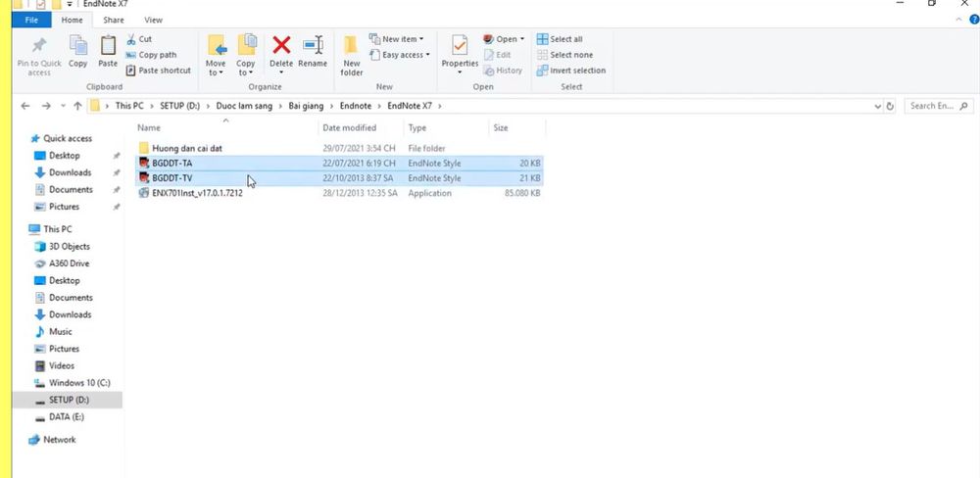980x478 pixels.
Task: Sort by Type column header
Action: [x=446, y=127]
